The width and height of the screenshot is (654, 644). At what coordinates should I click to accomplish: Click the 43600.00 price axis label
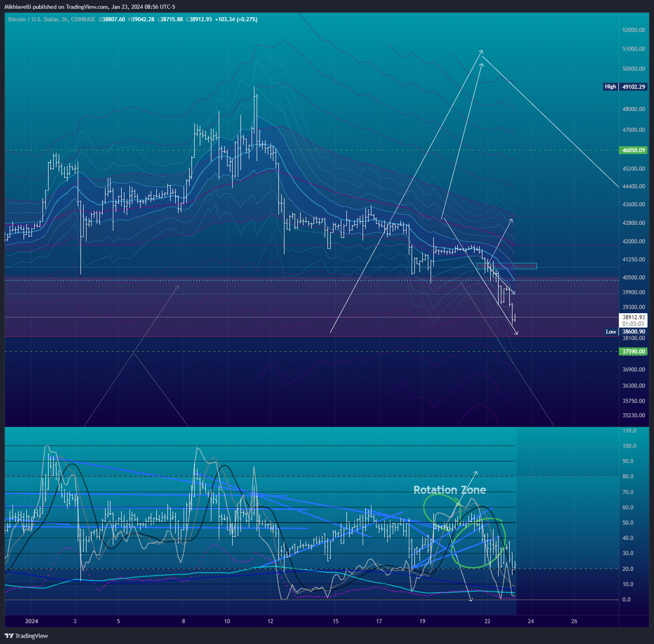tap(634, 204)
